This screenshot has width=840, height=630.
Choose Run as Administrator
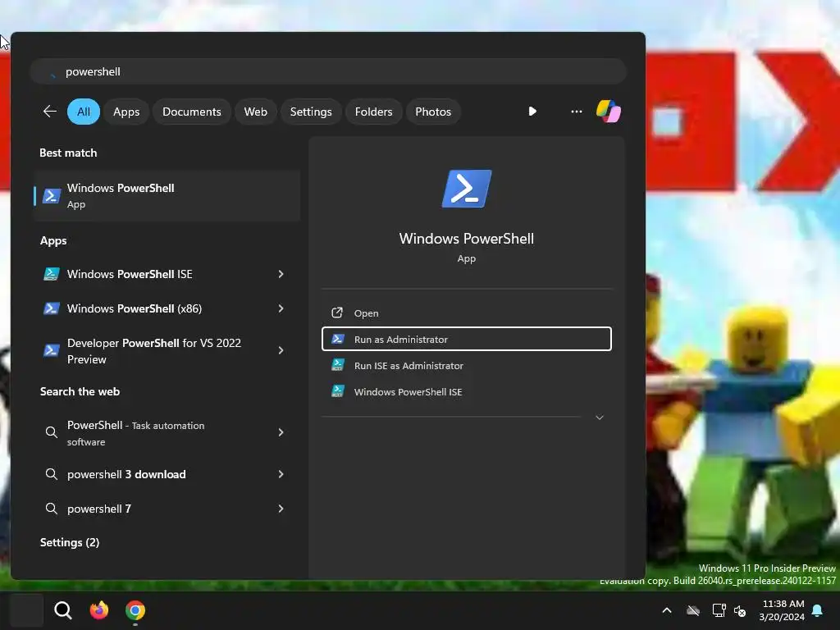(467, 339)
